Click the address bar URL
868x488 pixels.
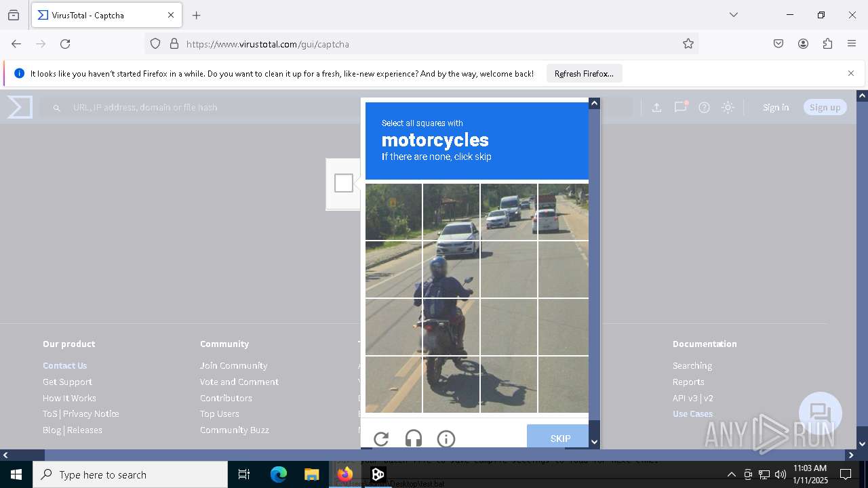[267, 44]
